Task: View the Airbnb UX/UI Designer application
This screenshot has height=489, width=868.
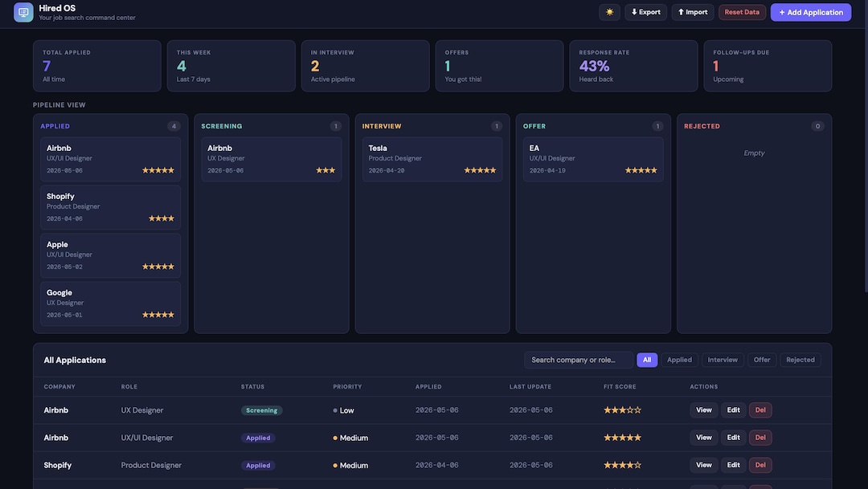Action: click(703, 438)
